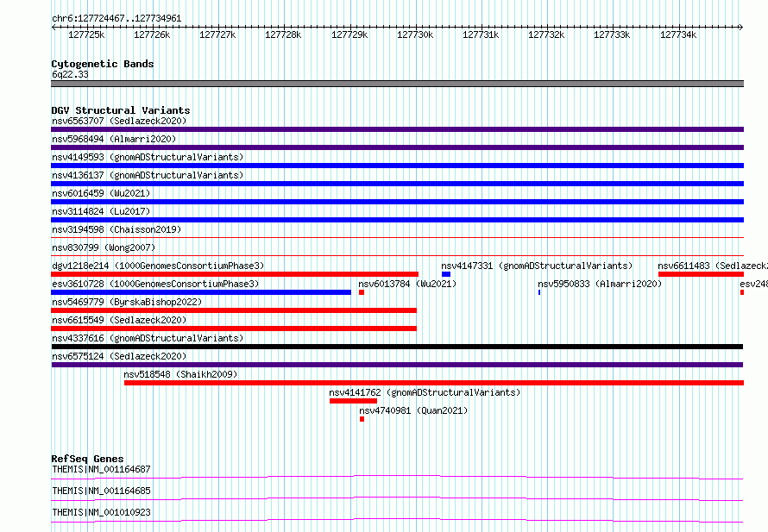Click the small red nsv4740981 variant marker
This screenshot has height=532, width=768.
pos(362,419)
